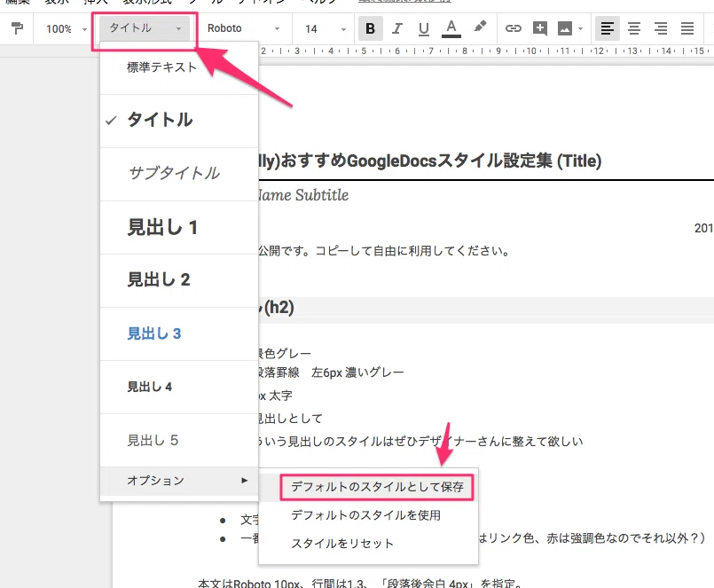The height and width of the screenshot is (588, 714).
Task: Choose 見出し 1 style
Action: (x=179, y=227)
